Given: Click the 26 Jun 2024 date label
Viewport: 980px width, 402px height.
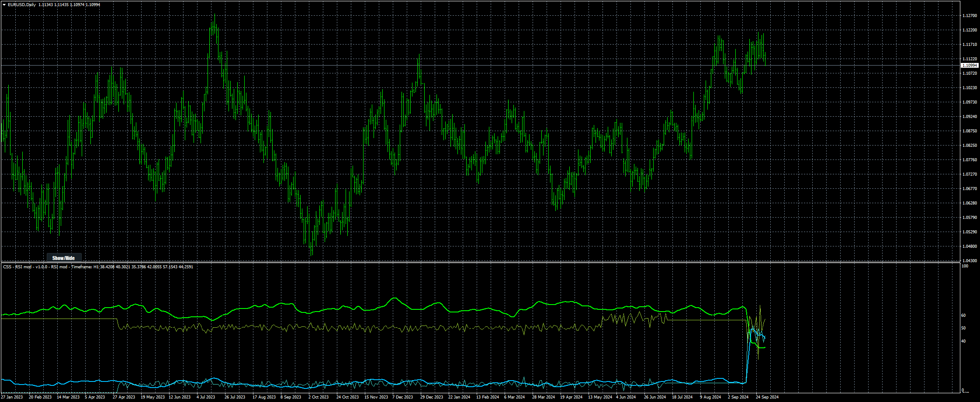Looking at the screenshot, I should [655, 397].
